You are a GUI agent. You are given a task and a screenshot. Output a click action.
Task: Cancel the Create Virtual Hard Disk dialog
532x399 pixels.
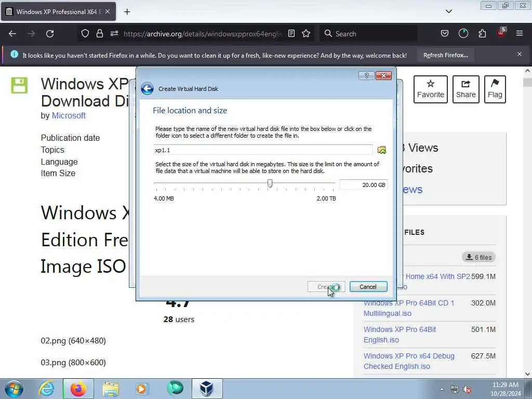pos(368,287)
